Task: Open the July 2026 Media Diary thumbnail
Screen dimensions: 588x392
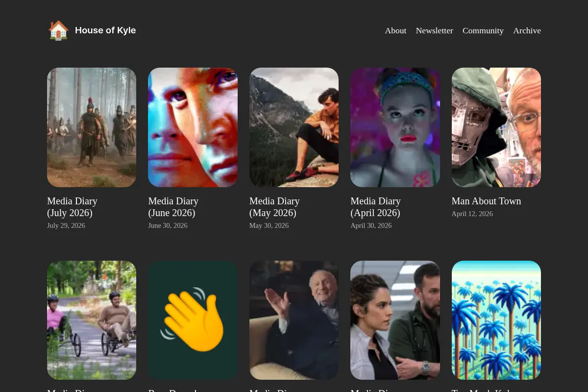Action: coord(92,127)
